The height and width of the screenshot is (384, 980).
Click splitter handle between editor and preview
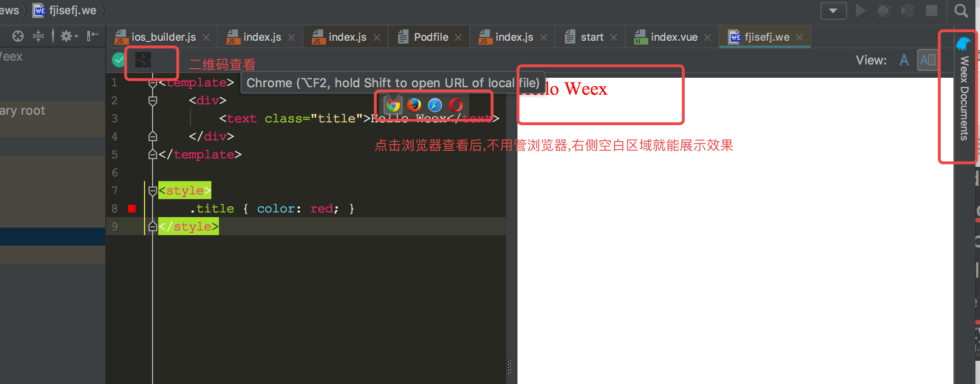509,367
